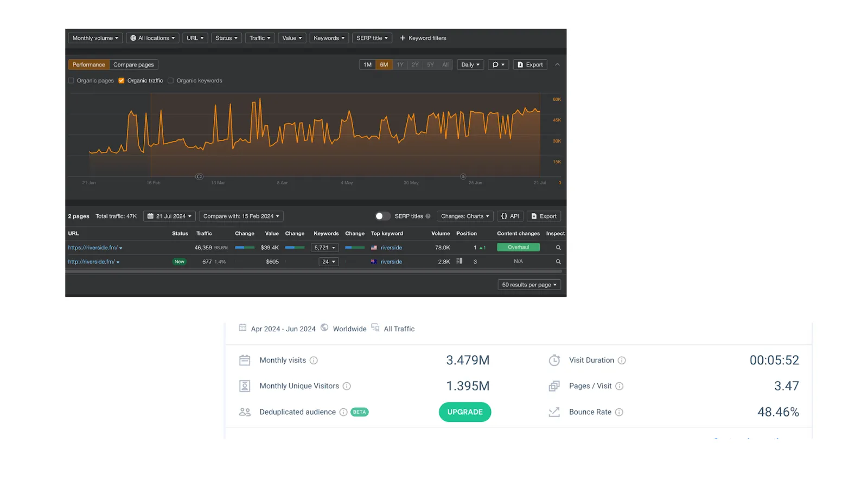Screen dimensions: 868x488
Task: Click the API button
Action: [510, 216]
